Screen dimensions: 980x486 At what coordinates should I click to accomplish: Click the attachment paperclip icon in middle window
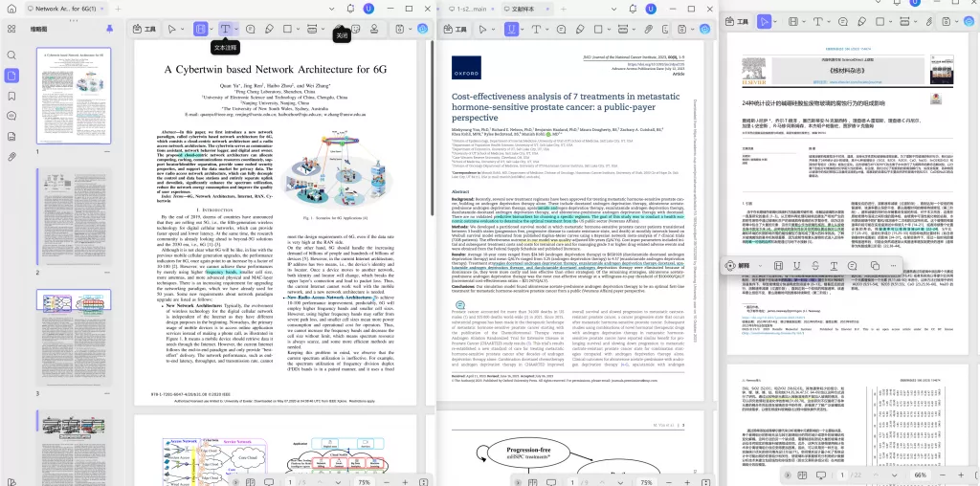pos(648,30)
